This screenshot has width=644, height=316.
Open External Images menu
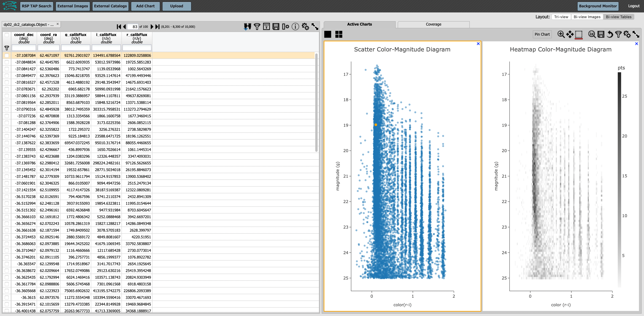click(73, 6)
